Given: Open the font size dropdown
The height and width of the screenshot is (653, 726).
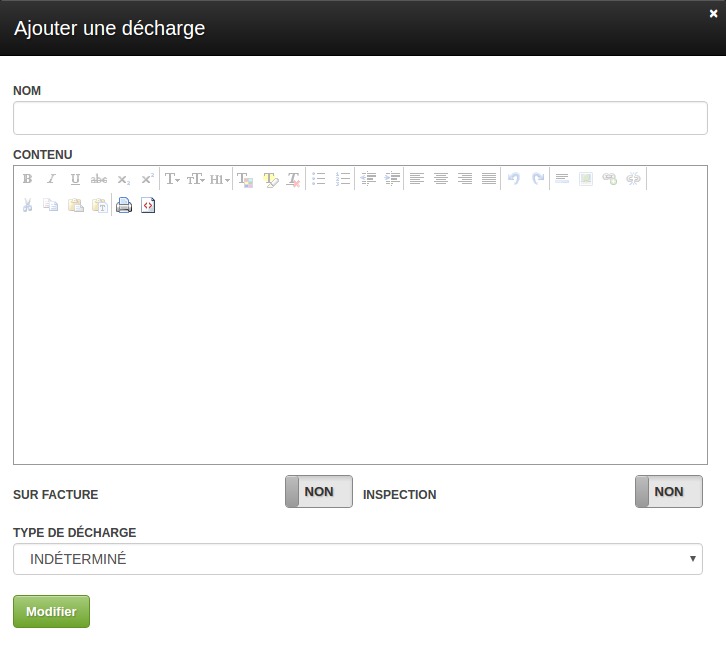Looking at the screenshot, I should point(196,179).
